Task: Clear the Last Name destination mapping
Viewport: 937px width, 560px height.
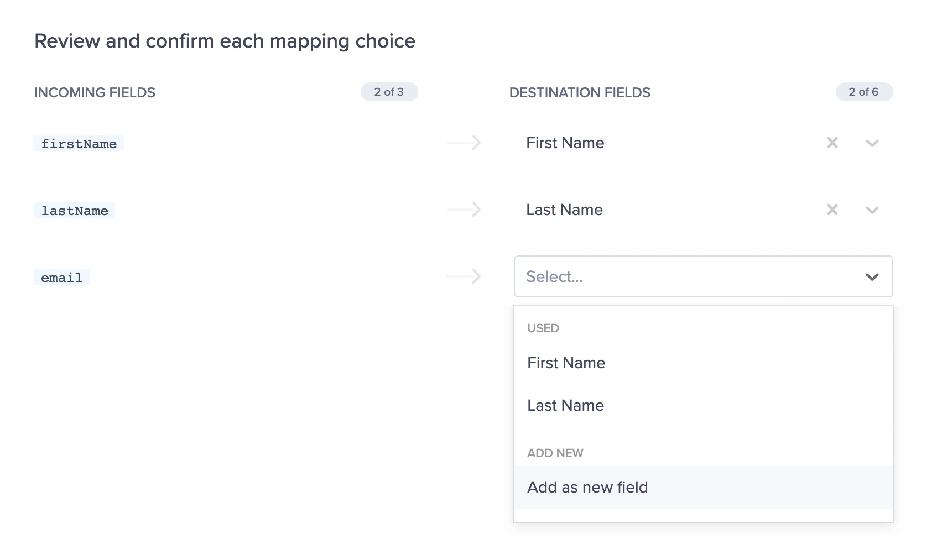Action: pos(832,210)
